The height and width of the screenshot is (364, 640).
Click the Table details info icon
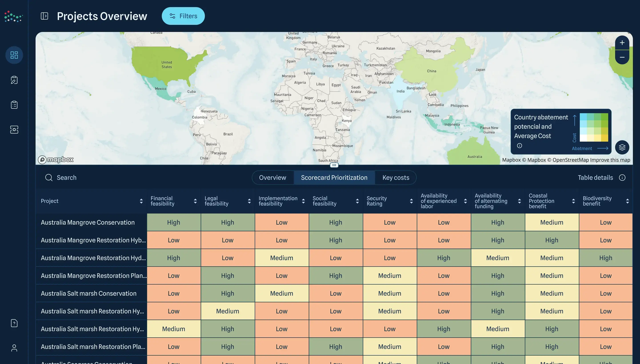pyautogui.click(x=622, y=178)
